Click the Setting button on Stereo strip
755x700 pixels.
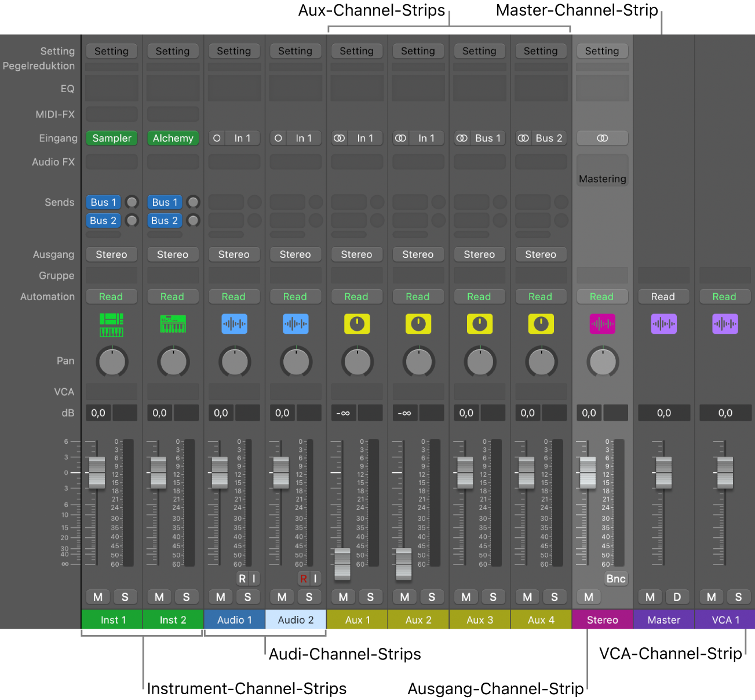coord(603,51)
